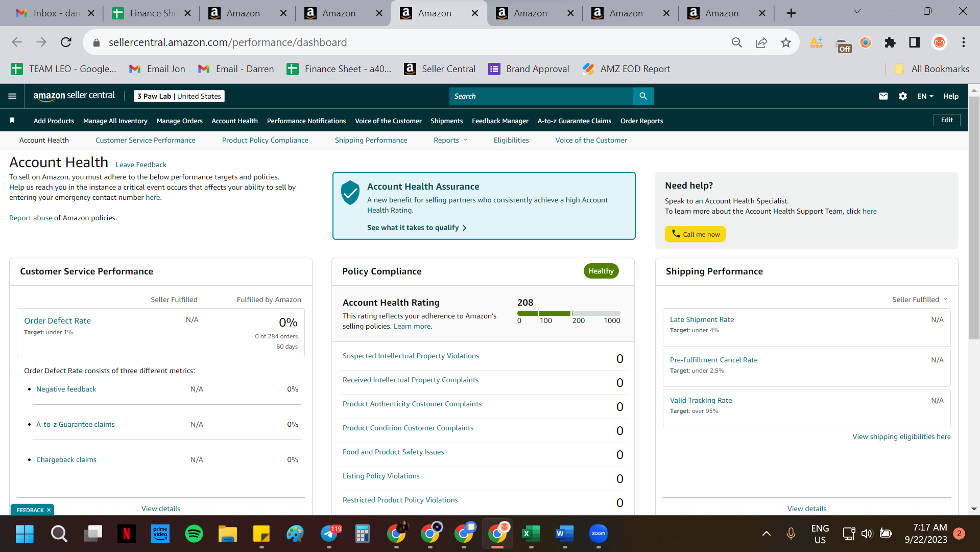Open the All Bookmarks folder
The height and width of the screenshot is (552, 980).
pos(932,69)
